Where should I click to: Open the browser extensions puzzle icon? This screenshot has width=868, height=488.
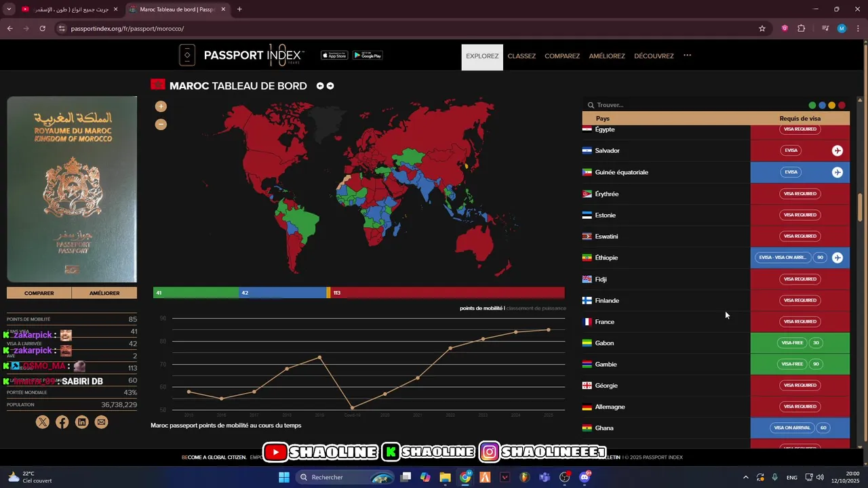(802, 28)
